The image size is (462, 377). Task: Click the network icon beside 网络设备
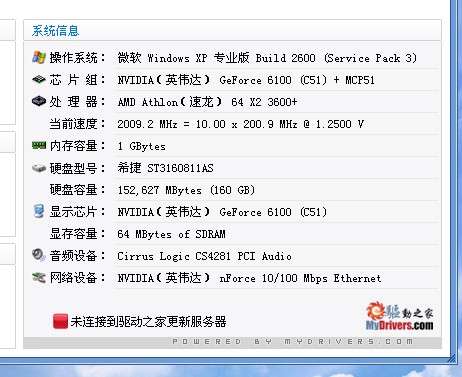point(39,277)
